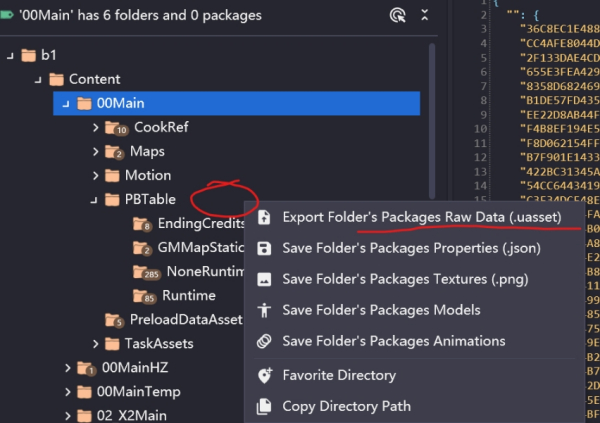Click the image icon for Save Textures

(x=264, y=279)
